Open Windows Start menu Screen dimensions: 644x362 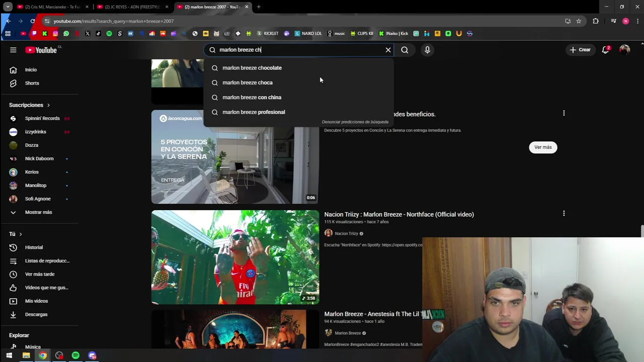click(x=9, y=355)
